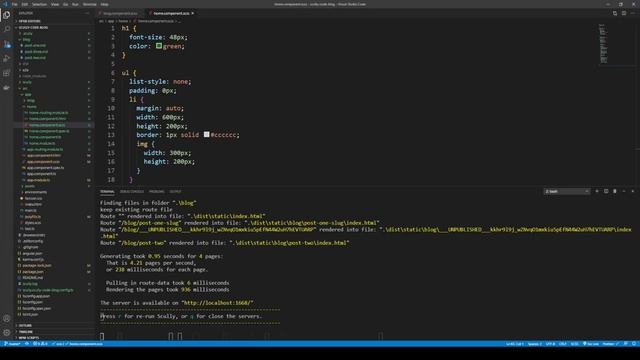The height and width of the screenshot is (360, 640).
Task: Switch to the PROBLEMS panel tab
Action: click(156, 191)
